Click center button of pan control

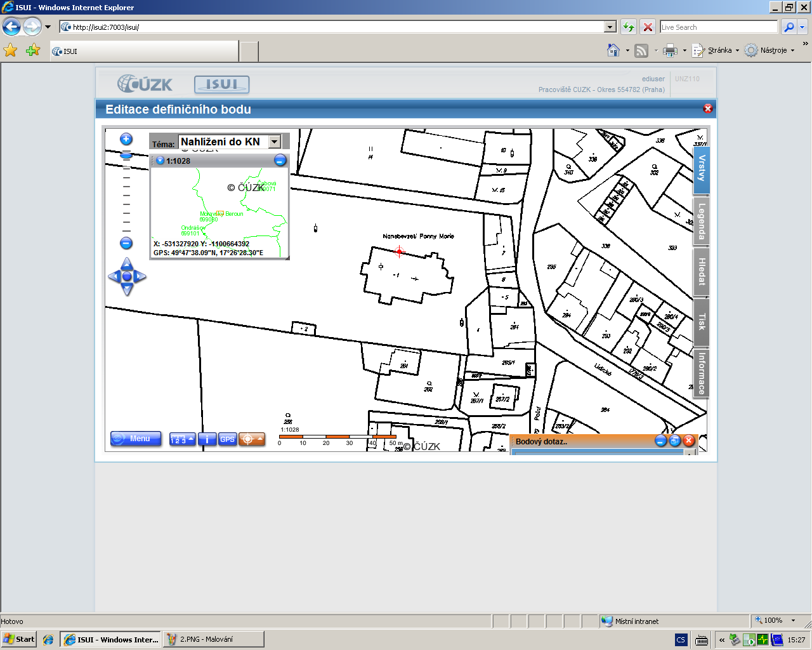pos(127,276)
